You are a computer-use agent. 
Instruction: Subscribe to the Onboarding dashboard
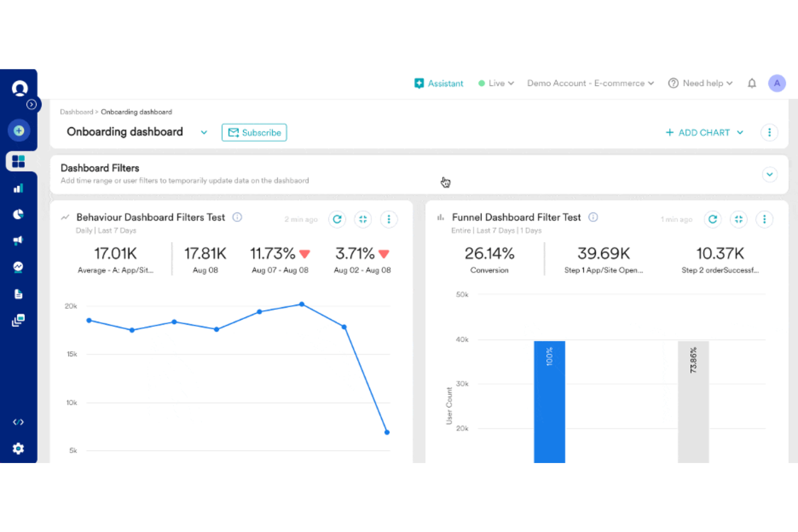pyautogui.click(x=254, y=132)
